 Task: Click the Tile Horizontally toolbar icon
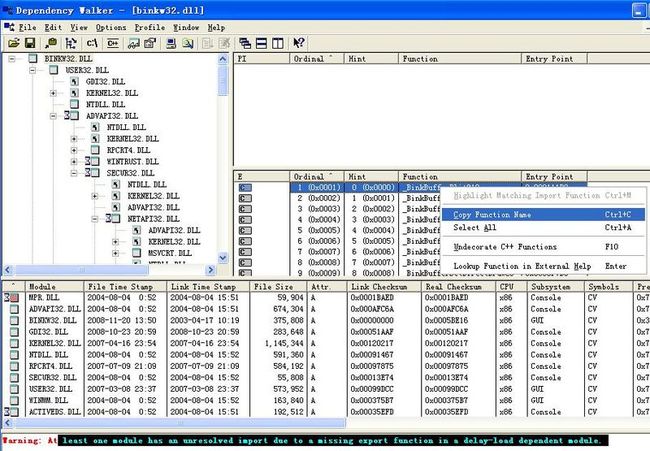(261, 43)
